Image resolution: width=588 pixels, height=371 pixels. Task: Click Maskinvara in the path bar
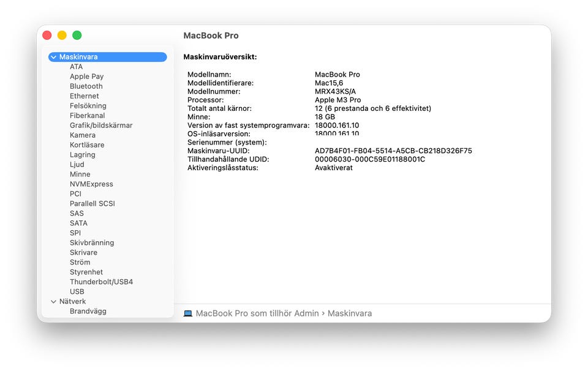click(350, 313)
